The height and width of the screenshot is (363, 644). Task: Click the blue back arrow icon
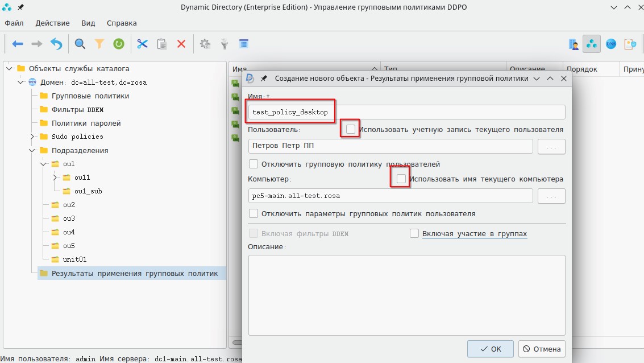18,44
